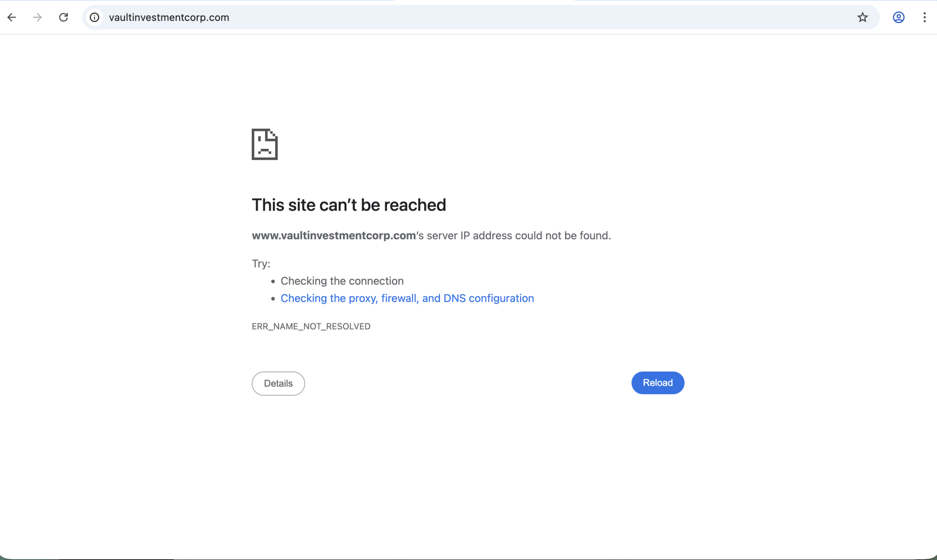Open the three-dot Chrome menu
The width and height of the screenshot is (937, 560).
coord(925,17)
